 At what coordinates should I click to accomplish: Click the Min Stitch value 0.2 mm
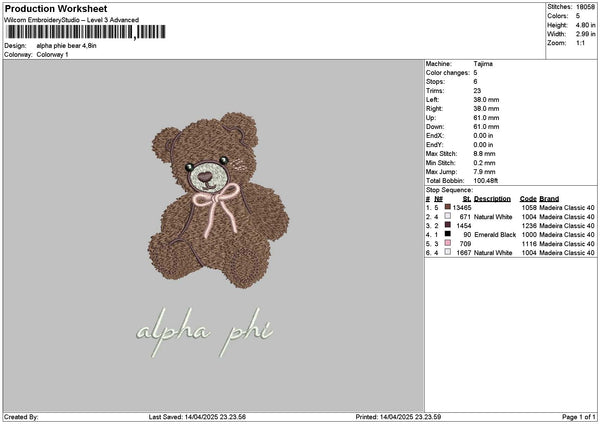pos(484,163)
